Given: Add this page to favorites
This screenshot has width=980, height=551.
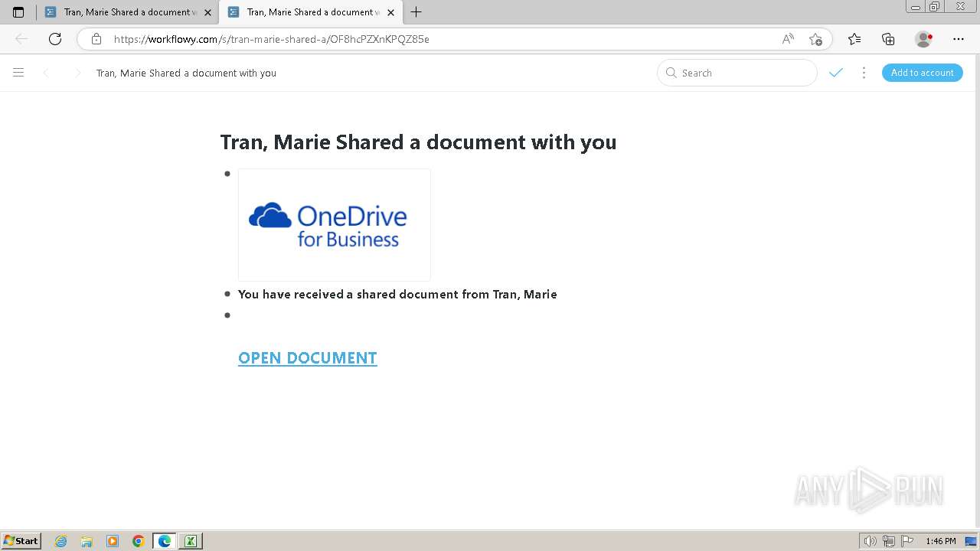Looking at the screenshot, I should [815, 39].
